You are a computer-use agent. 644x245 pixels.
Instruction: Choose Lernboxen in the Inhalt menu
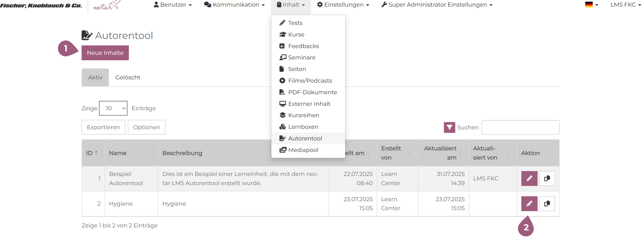(303, 127)
